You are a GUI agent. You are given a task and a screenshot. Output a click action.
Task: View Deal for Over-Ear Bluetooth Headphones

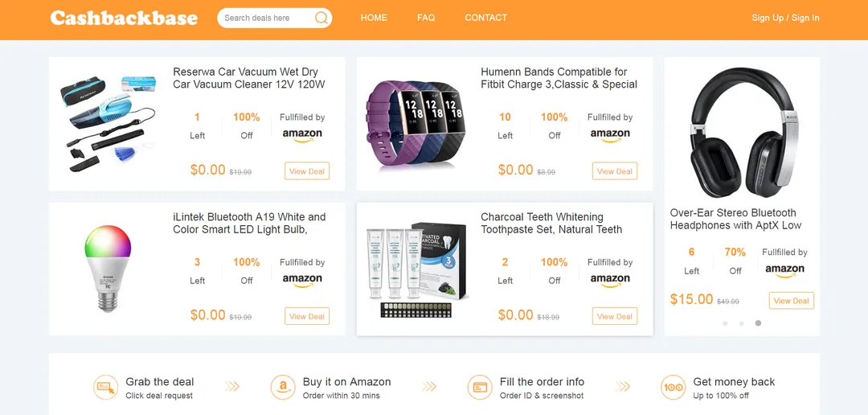click(x=792, y=301)
